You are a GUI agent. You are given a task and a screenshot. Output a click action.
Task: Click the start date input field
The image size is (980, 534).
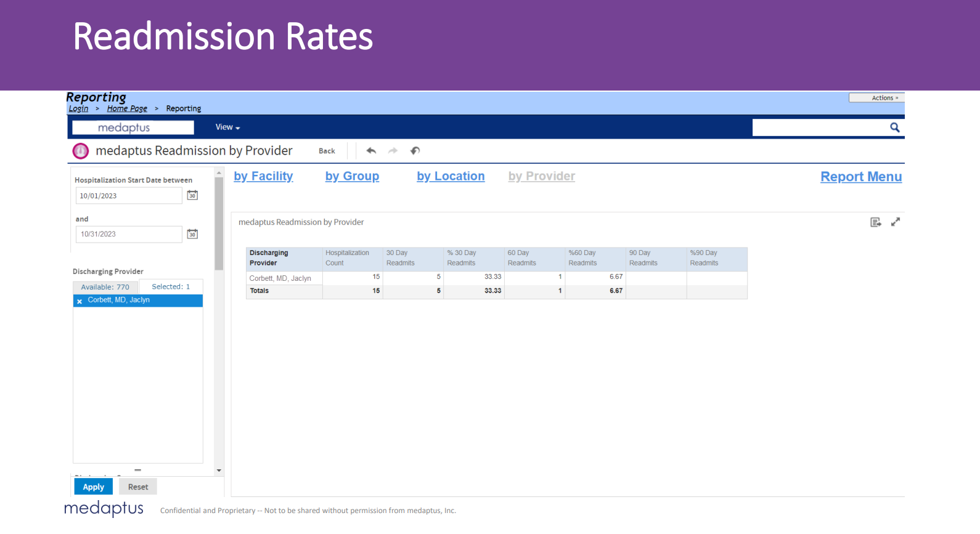[x=129, y=196]
